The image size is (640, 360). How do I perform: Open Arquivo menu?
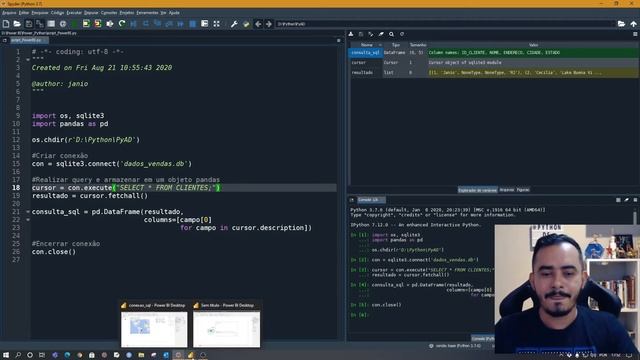[9, 13]
